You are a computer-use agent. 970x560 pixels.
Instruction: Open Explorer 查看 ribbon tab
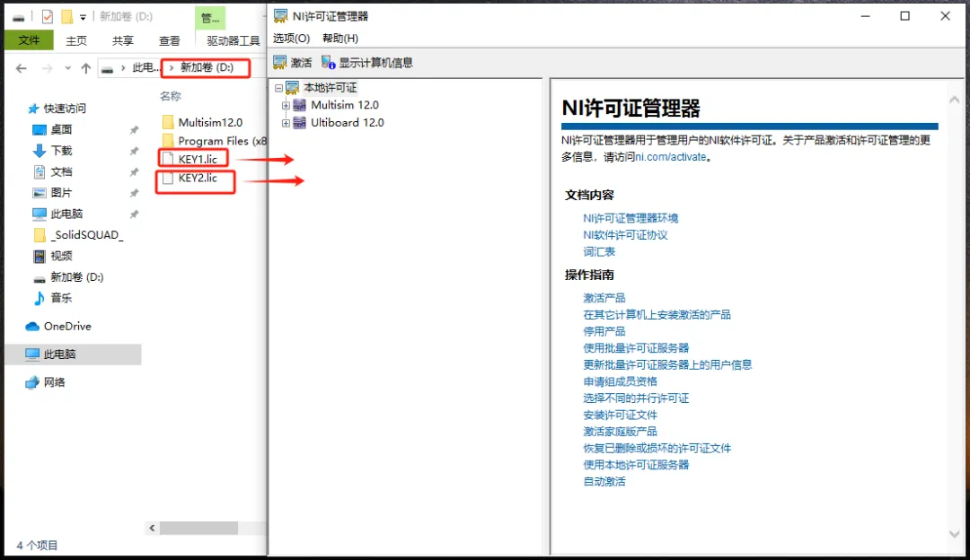tap(170, 40)
